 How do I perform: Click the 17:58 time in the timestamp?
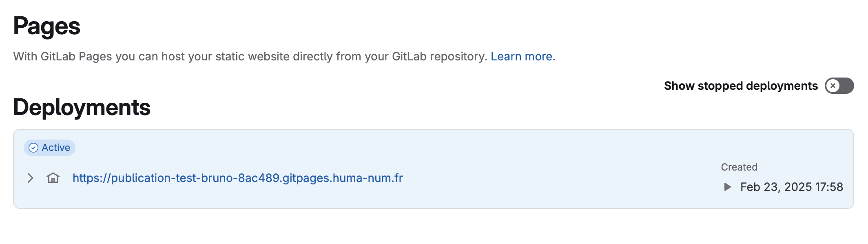(x=829, y=187)
